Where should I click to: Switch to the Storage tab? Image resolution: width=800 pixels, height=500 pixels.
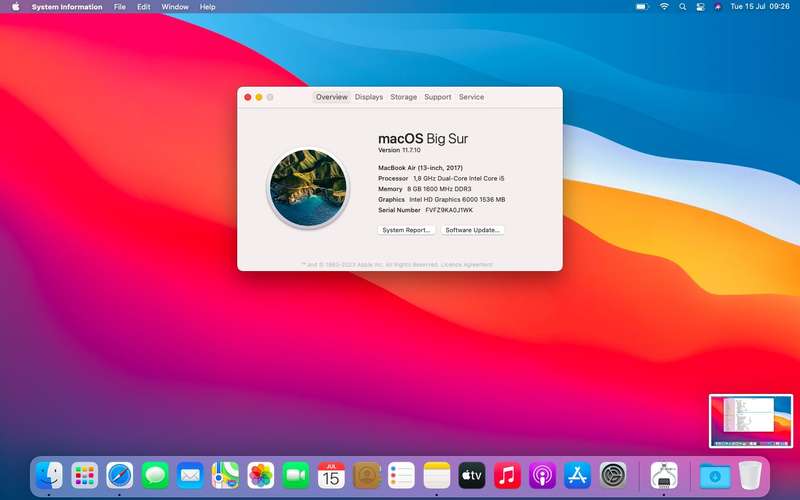(x=404, y=97)
